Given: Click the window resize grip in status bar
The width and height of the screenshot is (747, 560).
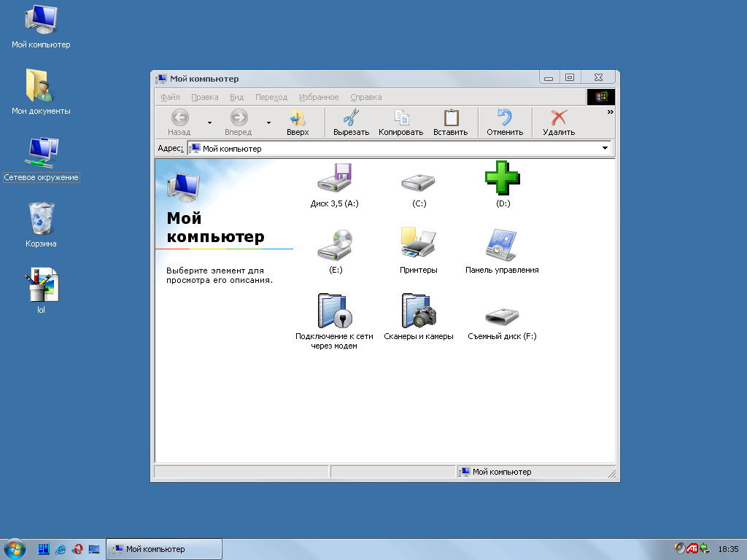Looking at the screenshot, I should click(x=612, y=473).
